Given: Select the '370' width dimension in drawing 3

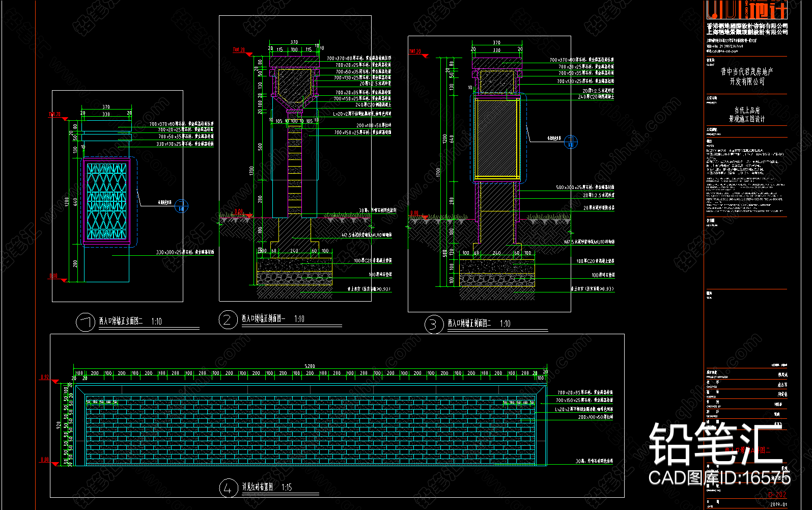Looking at the screenshot, I should (496, 43).
